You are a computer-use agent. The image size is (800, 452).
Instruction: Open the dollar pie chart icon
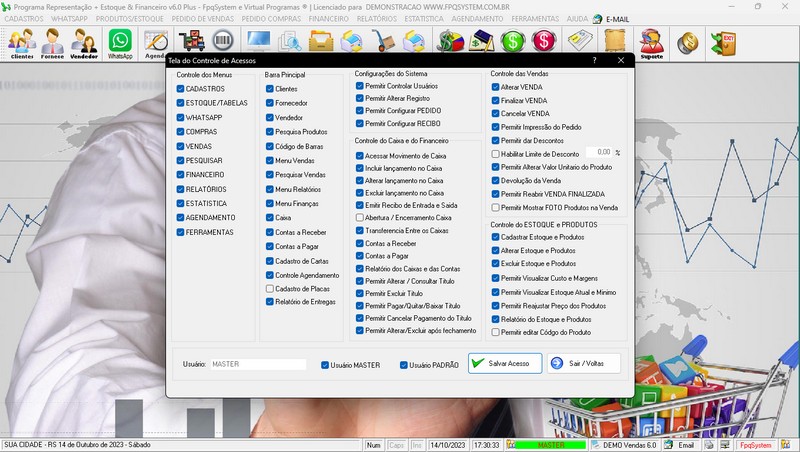tap(451, 41)
